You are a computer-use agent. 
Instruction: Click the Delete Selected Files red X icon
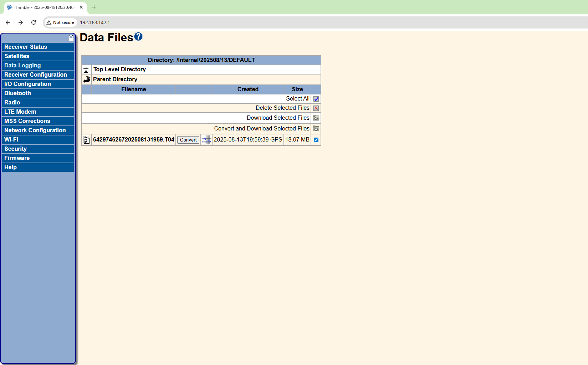coord(316,108)
